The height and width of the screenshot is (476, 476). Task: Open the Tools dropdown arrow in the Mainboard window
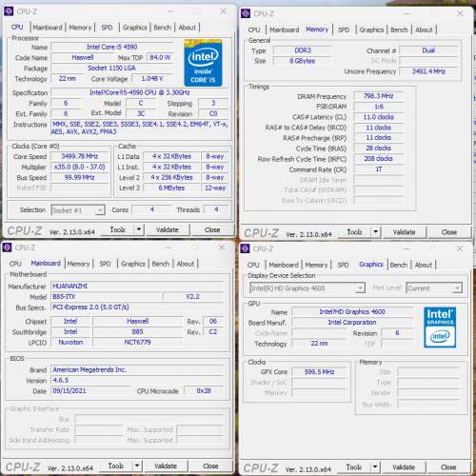(137, 466)
